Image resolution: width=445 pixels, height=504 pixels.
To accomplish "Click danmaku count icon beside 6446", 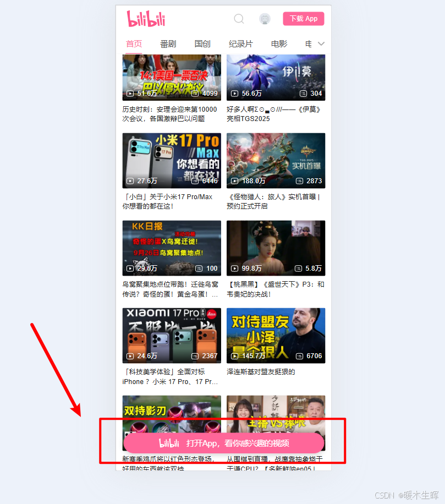I will point(195,181).
